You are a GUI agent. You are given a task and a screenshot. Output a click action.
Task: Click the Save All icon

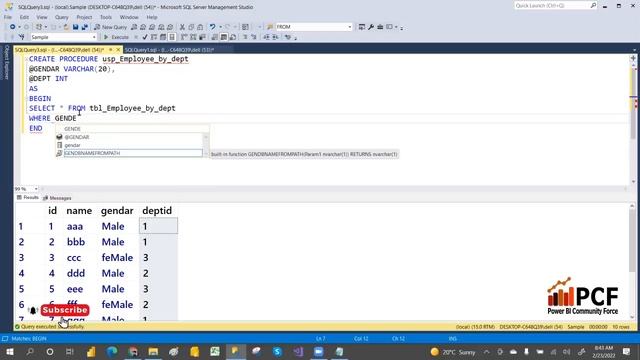[x=84, y=27]
